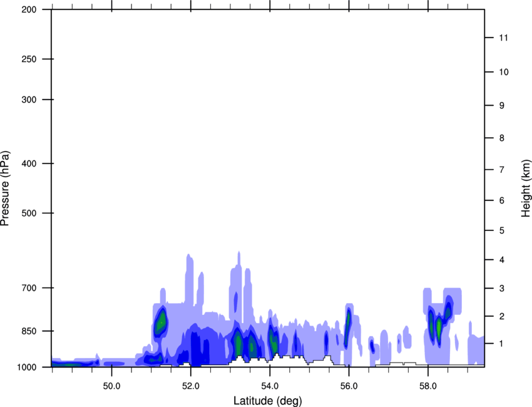Select the 700 pressure label
Viewport: 532px width, 407px height.
[29, 288]
